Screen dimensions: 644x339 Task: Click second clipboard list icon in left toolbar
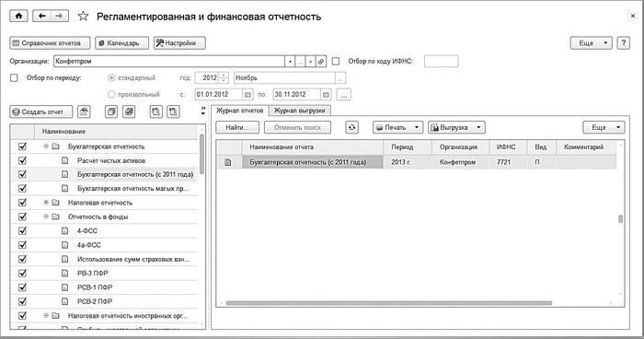pyautogui.click(x=173, y=111)
